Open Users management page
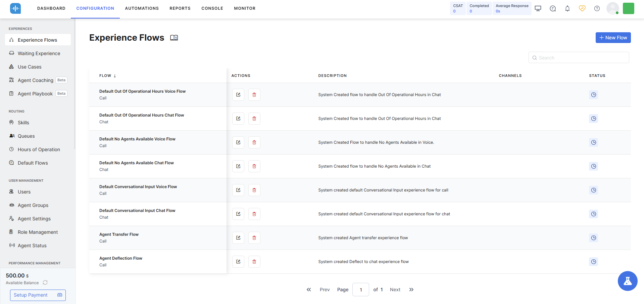 tap(38, 192)
